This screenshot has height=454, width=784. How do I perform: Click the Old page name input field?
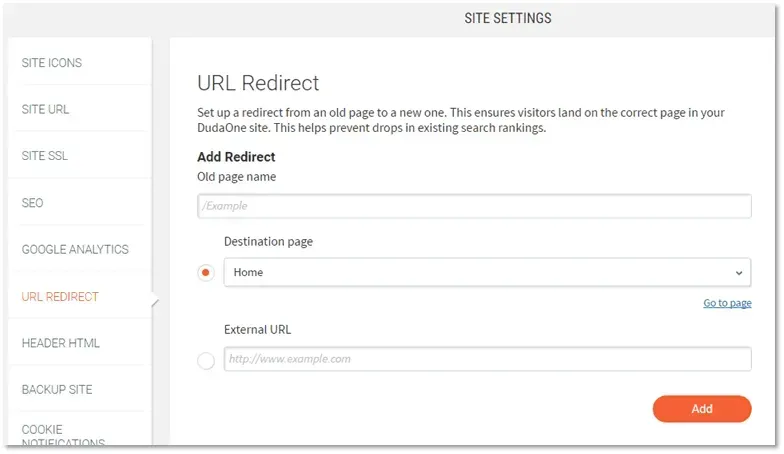474,206
